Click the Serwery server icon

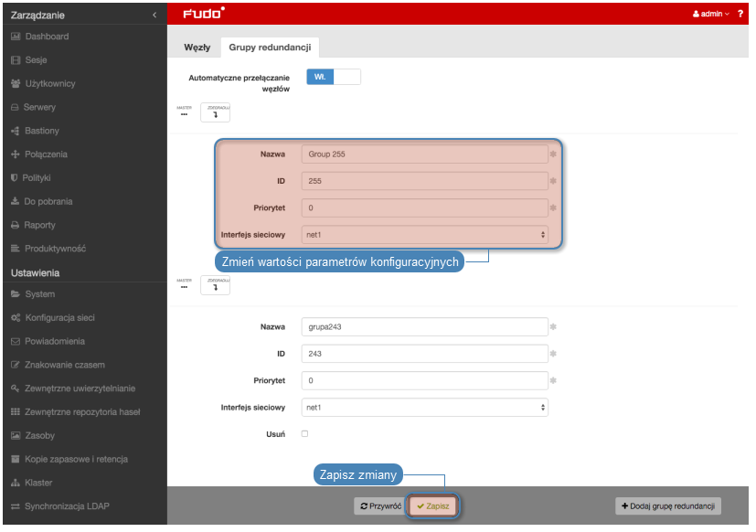15,108
